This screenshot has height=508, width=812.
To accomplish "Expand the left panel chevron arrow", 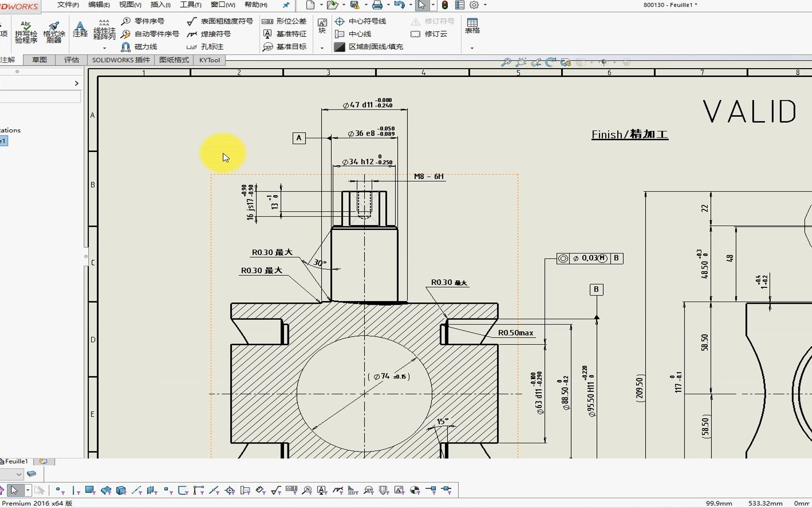I will point(77,83).
